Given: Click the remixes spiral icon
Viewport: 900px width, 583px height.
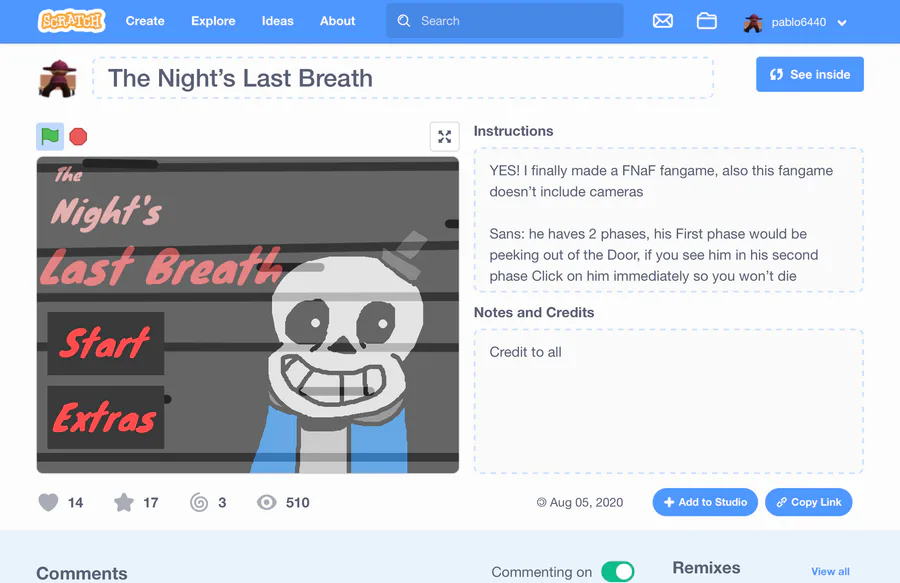Looking at the screenshot, I should click(x=199, y=503).
